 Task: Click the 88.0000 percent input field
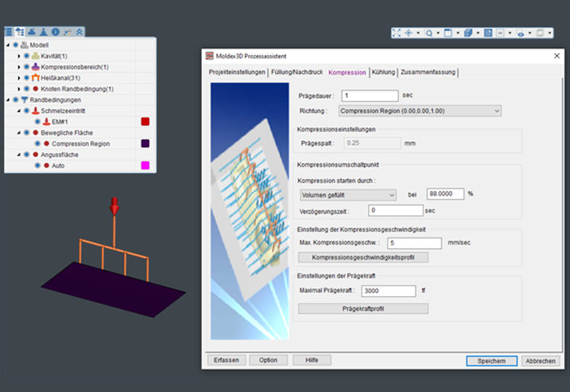tap(445, 194)
